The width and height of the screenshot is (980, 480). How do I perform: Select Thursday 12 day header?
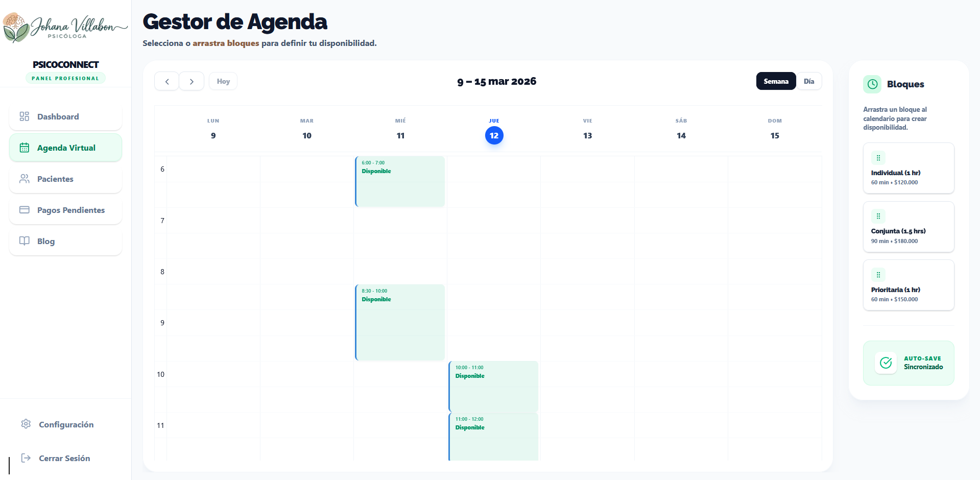click(x=494, y=135)
